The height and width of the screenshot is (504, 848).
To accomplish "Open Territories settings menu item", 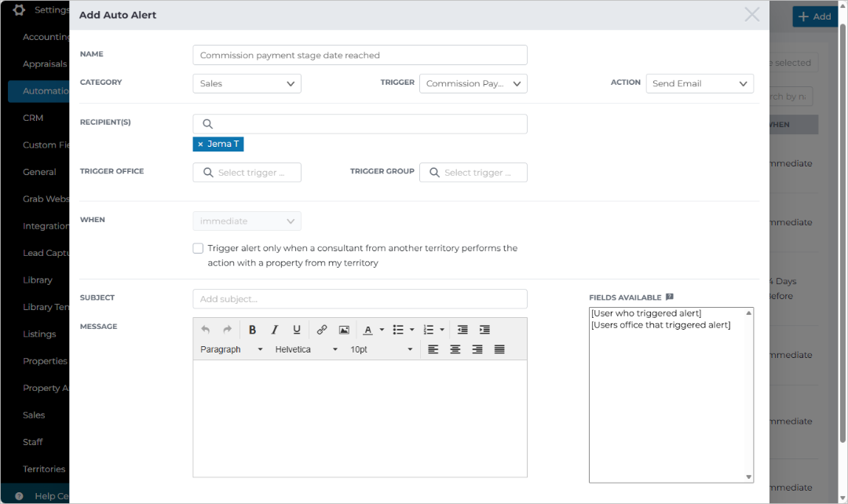I will pos(44,469).
